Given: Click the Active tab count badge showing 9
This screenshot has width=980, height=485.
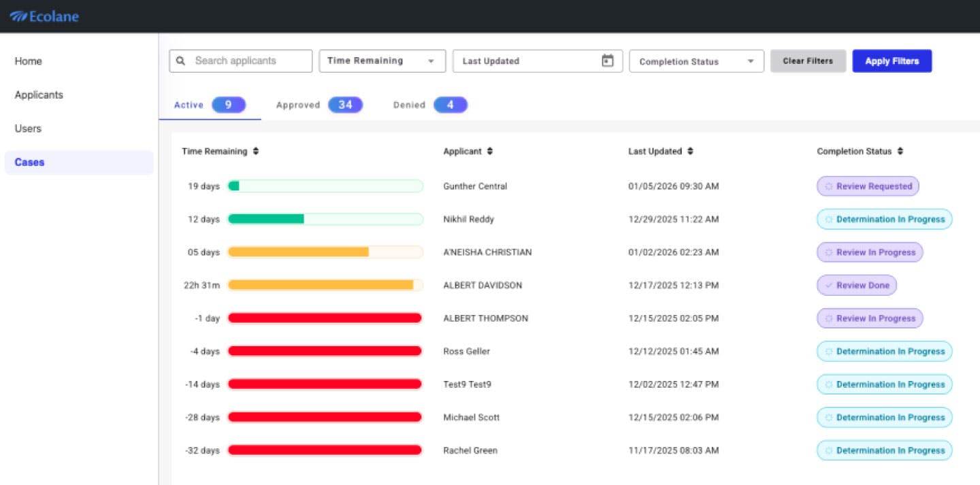Looking at the screenshot, I should tap(229, 105).
